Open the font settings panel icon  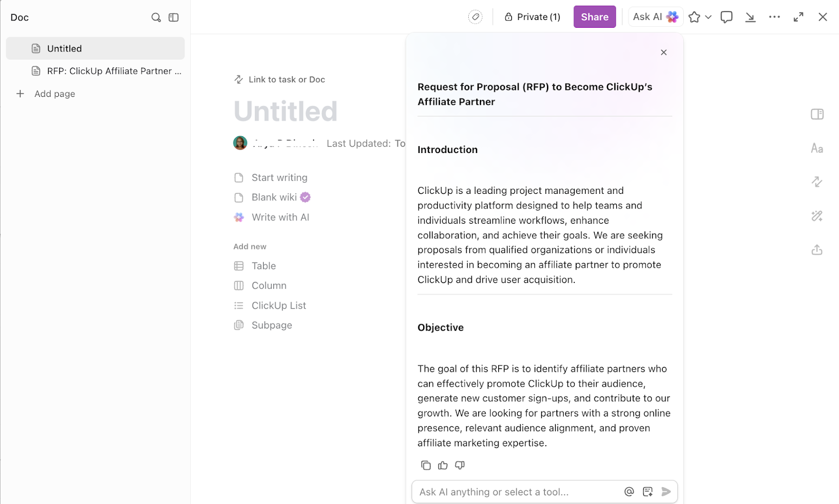[x=816, y=148]
